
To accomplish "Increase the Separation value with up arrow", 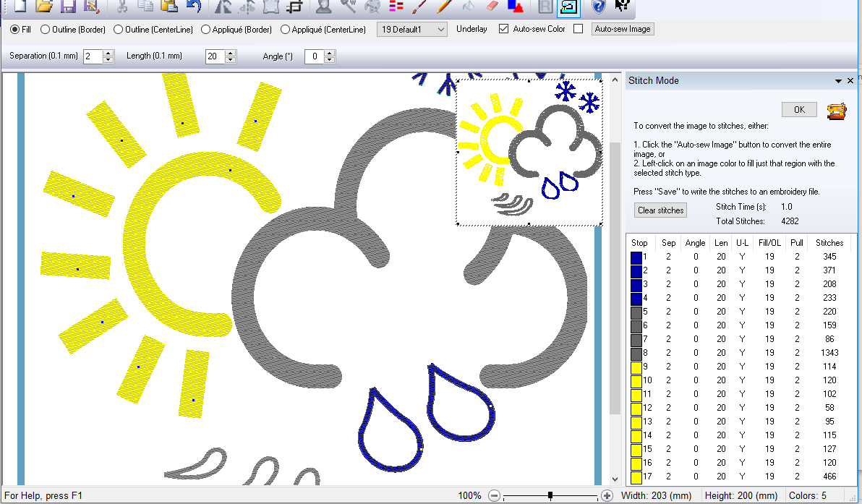I will [108, 54].
